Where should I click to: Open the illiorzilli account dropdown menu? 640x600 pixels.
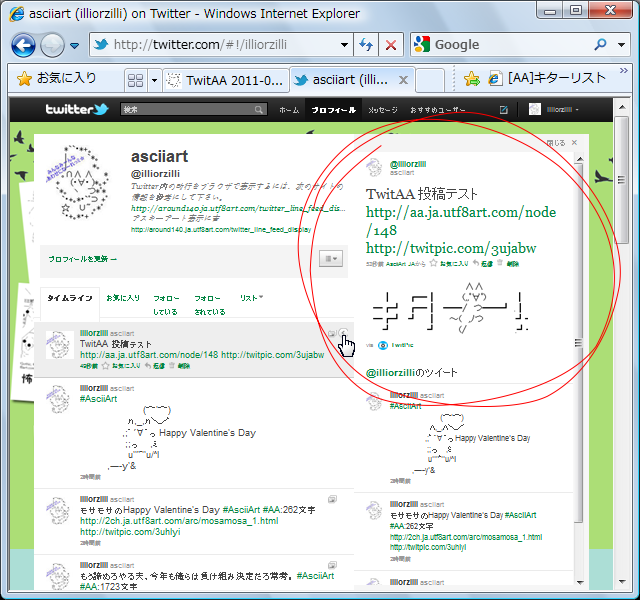point(554,109)
